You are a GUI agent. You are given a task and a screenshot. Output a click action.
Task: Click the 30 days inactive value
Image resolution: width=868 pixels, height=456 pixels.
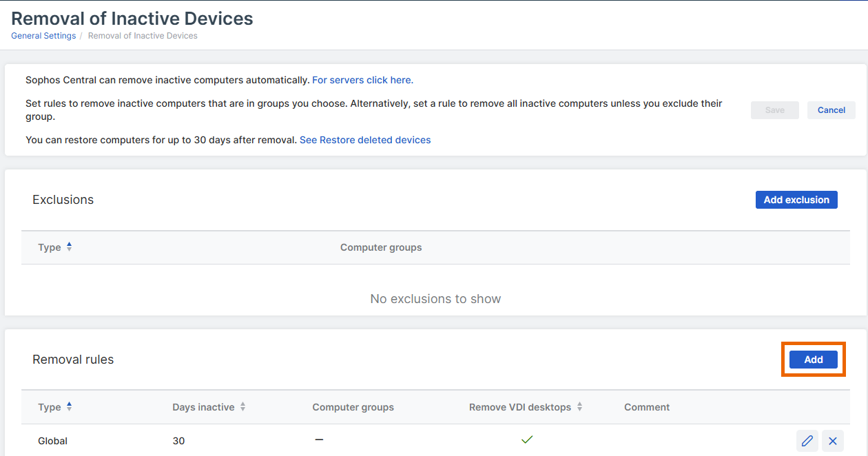click(x=178, y=441)
